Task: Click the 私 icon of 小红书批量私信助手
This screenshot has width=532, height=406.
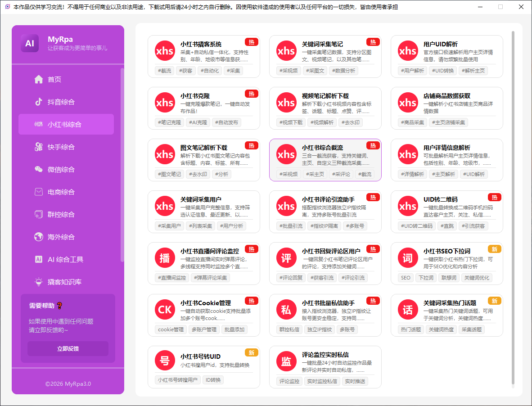Action: 286,309
